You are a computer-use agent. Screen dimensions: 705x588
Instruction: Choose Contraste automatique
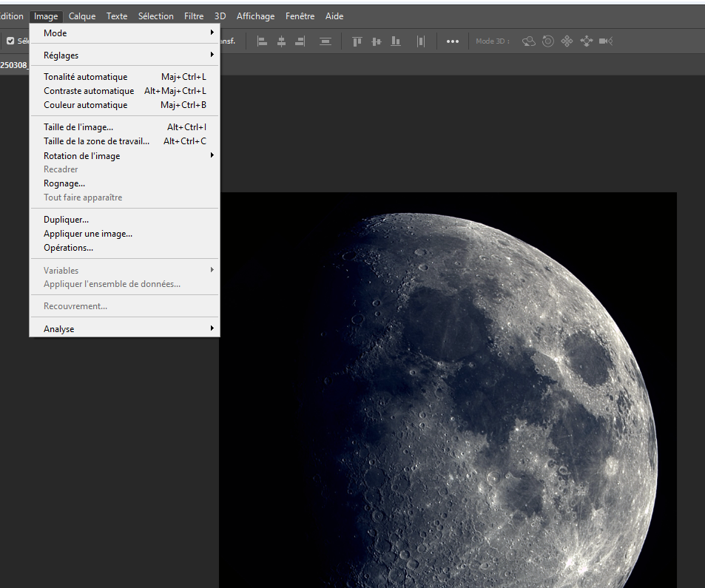124,91
